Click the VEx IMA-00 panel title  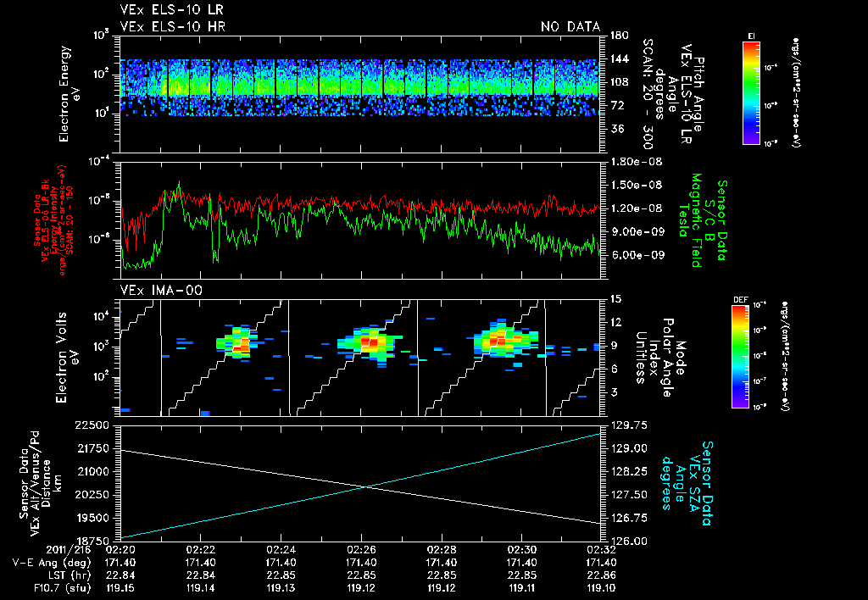pos(161,290)
